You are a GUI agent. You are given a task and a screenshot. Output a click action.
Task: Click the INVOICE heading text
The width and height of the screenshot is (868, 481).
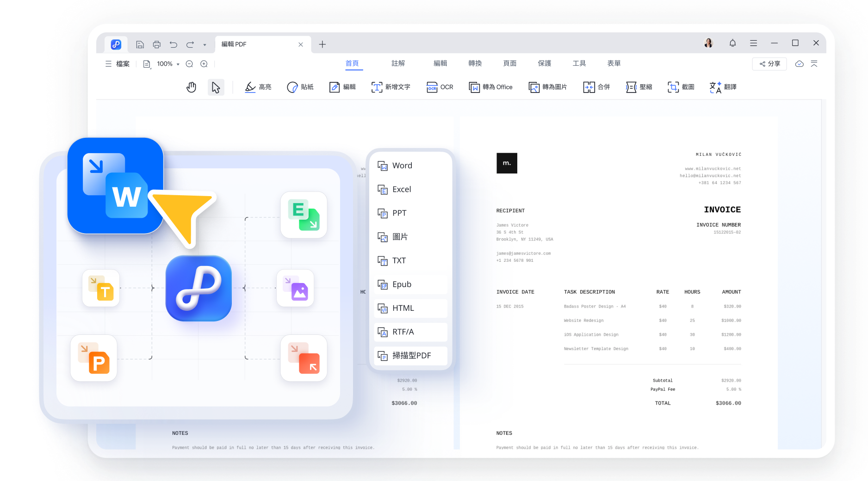[x=722, y=210]
